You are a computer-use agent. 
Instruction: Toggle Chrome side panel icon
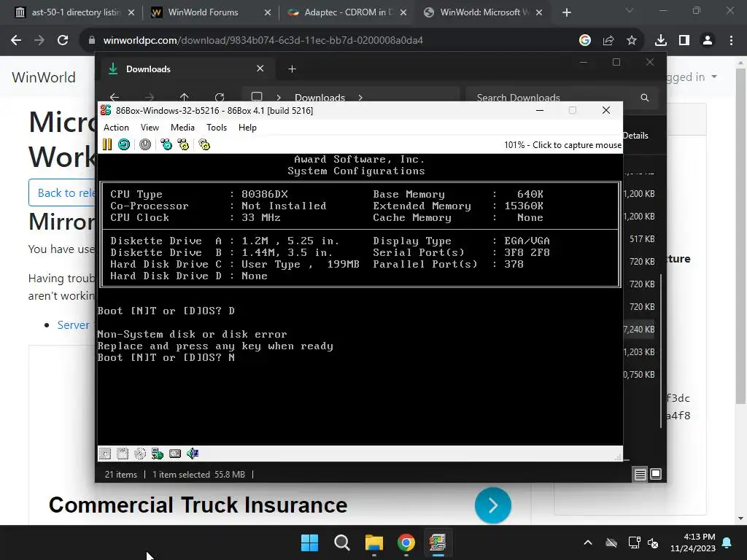pyautogui.click(x=684, y=41)
